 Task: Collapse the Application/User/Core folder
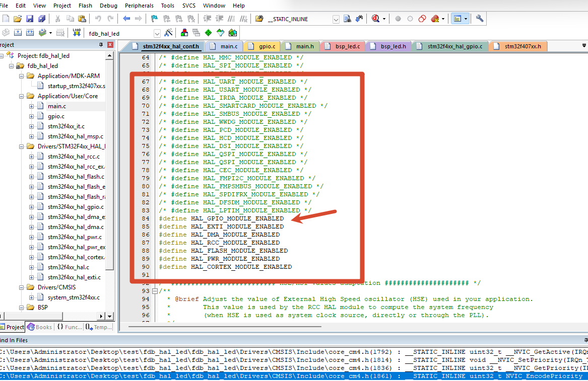pyautogui.click(x=22, y=96)
